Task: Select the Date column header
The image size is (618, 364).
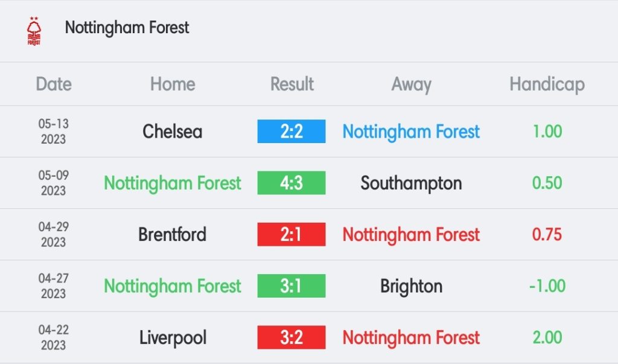Action: tap(54, 84)
